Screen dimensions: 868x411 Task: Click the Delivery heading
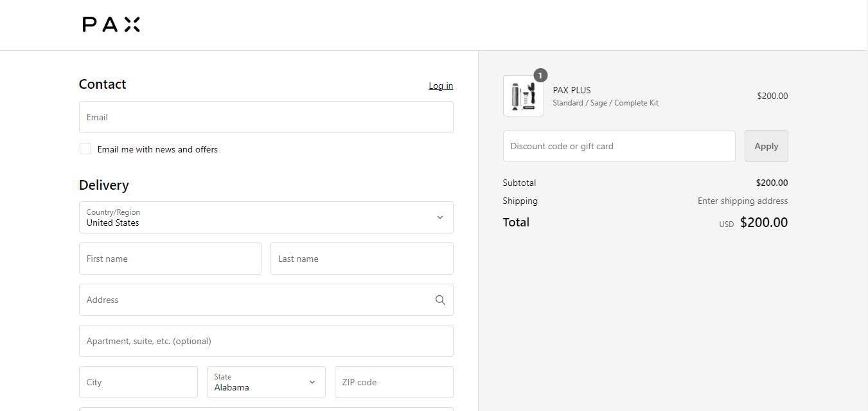[x=104, y=185]
